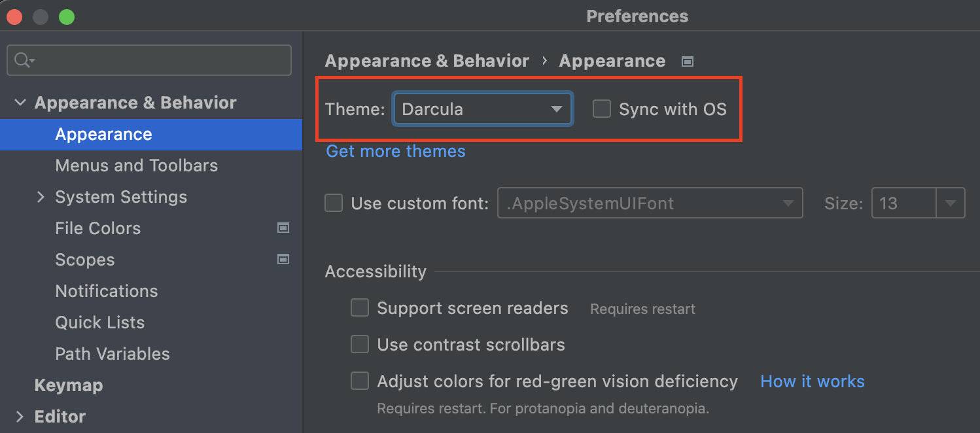Click the icon next to Appearance breadcrumb

(687, 61)
